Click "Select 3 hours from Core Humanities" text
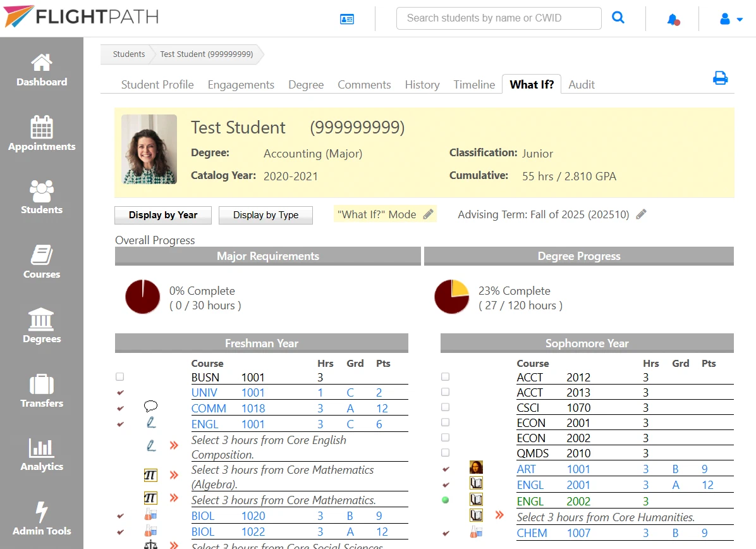 point(606,517)
